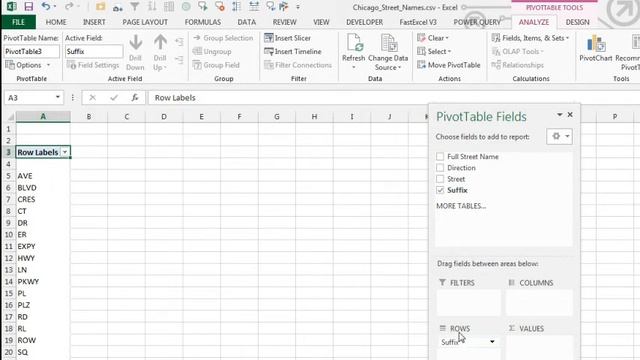Click cell containing EXPY
The width and height of the screenshot is (640, 360).
pyautogui.click(x=43, y=247)
